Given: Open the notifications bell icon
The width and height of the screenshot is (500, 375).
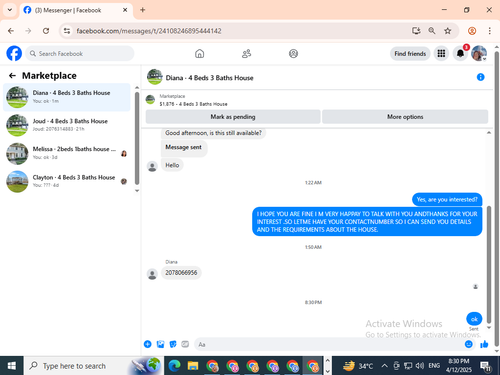Looking at the screenshot, I should 460,53.
